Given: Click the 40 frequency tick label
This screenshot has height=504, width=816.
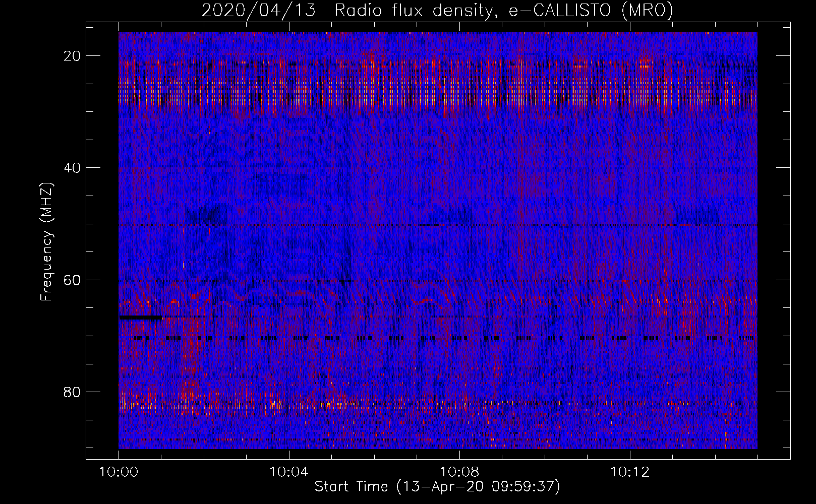Looking at the screenshot, I should pyautogui.click(x=73, y=168).
